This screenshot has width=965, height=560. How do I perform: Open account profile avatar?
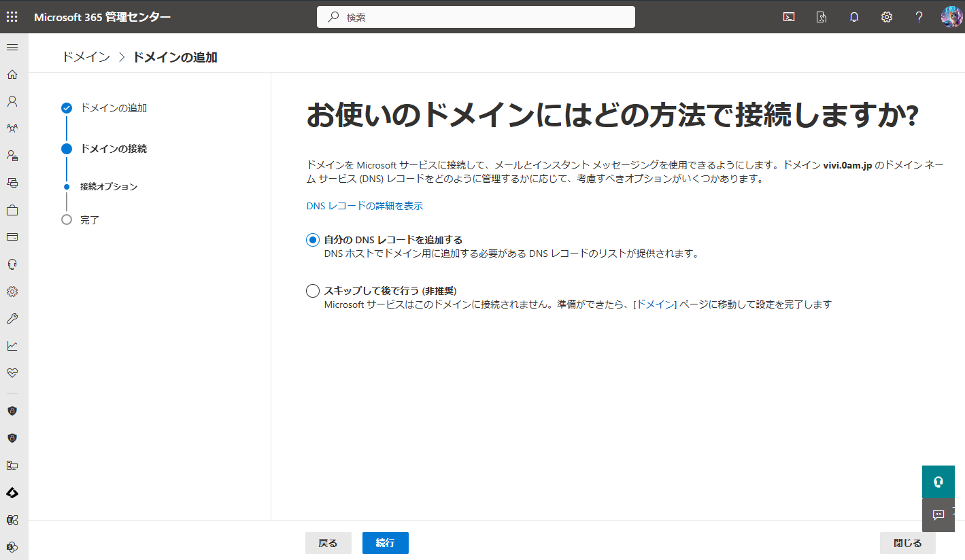tap(951, 17)
